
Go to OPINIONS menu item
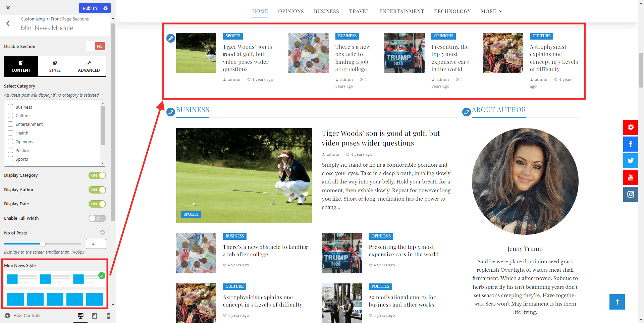[291, 11]
